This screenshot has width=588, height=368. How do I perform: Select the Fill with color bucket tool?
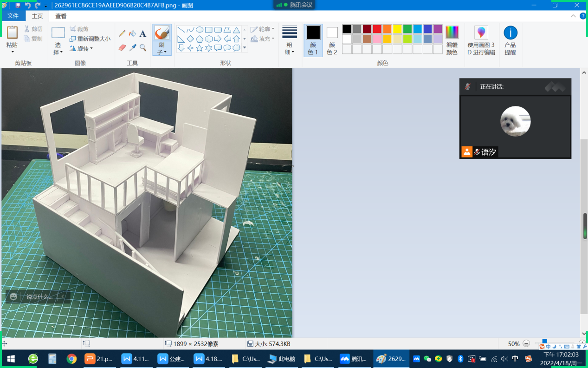coord(132,33)
